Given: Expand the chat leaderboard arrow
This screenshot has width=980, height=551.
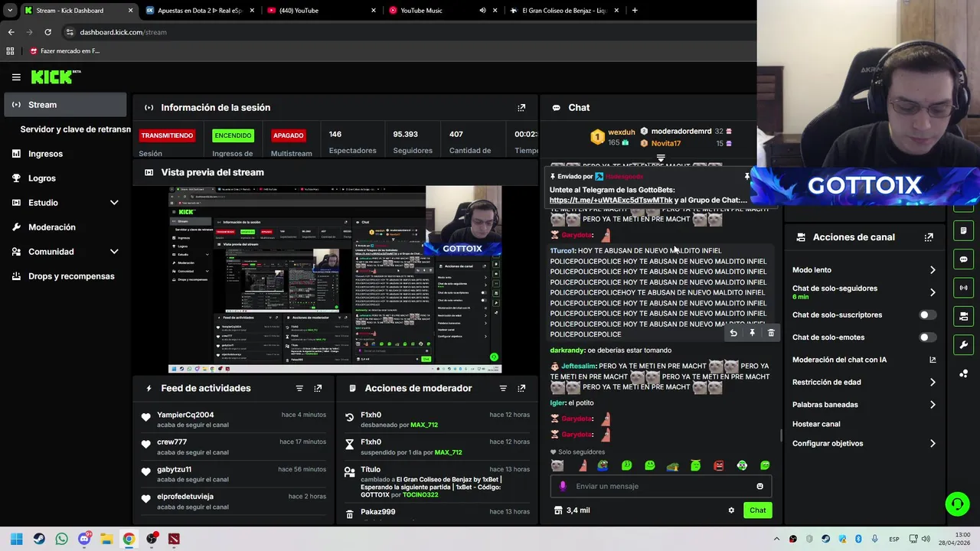Looking at the screenshot, I should tap(661, 158).
